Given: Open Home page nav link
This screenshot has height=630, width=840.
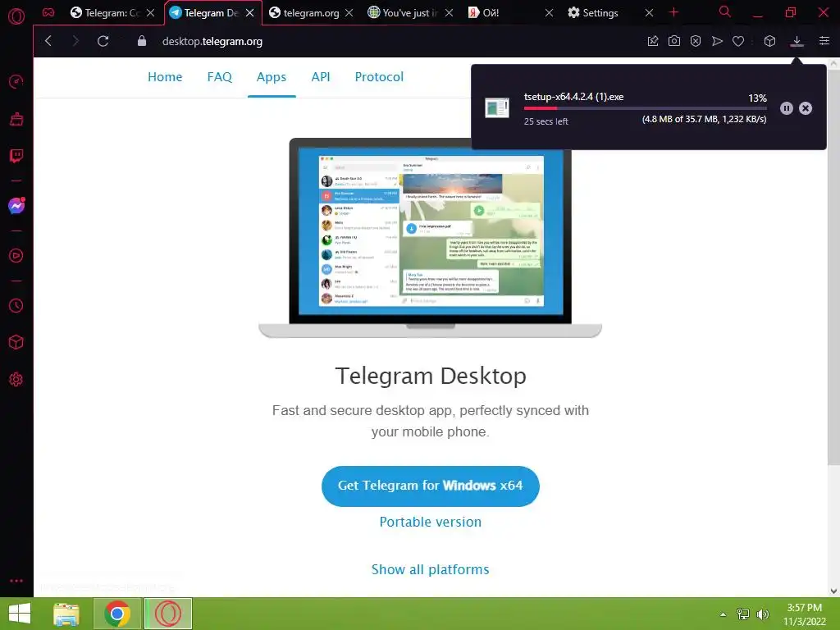Looking at the screenshot, I should click(x=165, y=76).
